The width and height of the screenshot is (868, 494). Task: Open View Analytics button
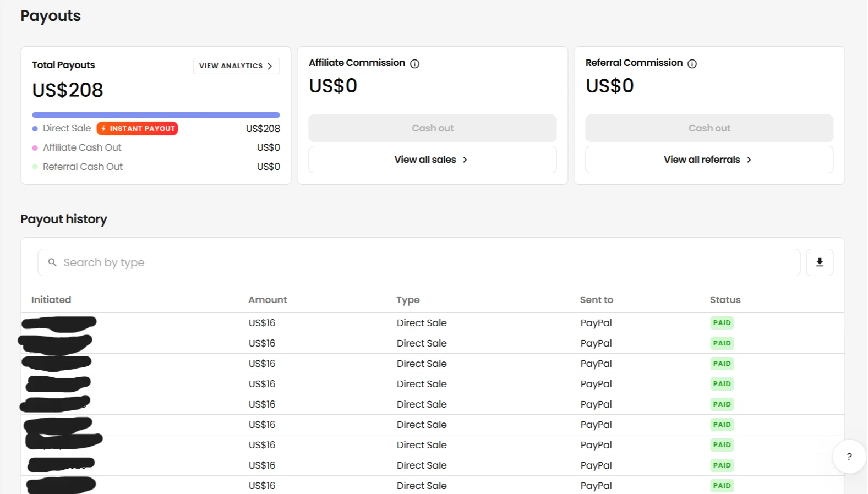click(236, 66)
